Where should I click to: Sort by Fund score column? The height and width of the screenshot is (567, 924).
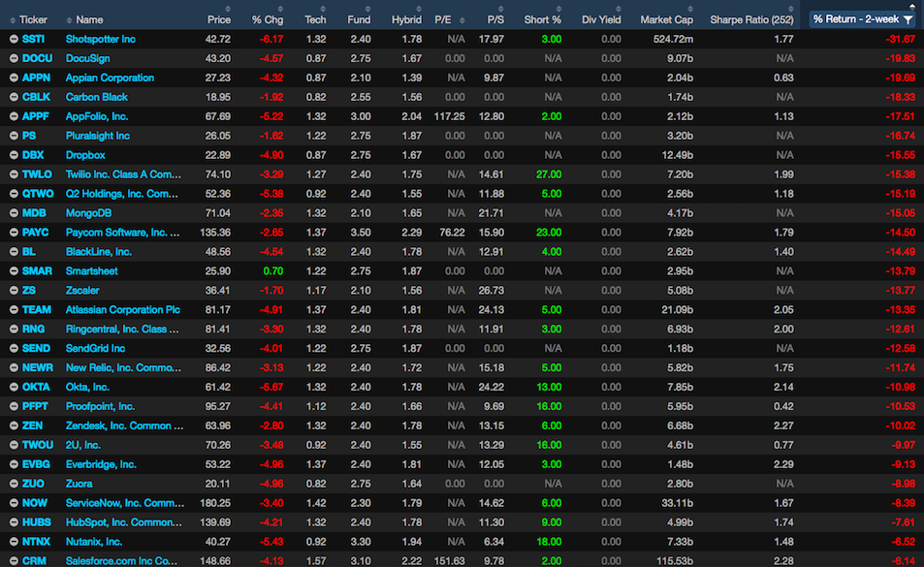[359, 20]
